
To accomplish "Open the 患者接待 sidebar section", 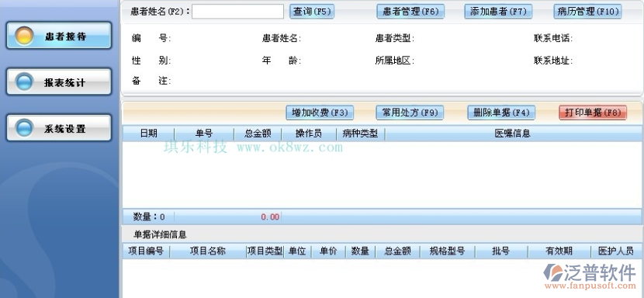I will click(x=59, y=36).
